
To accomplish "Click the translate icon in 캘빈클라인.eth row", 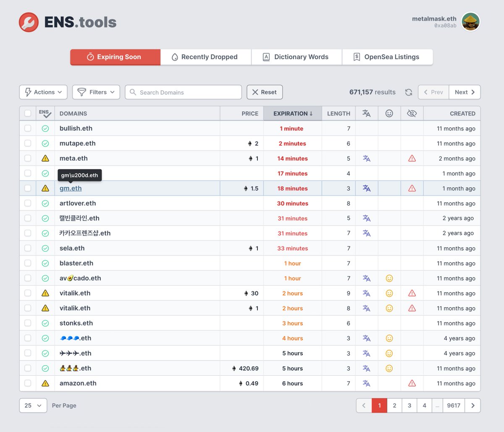I will pyautogui.click(x=367, y=218).
